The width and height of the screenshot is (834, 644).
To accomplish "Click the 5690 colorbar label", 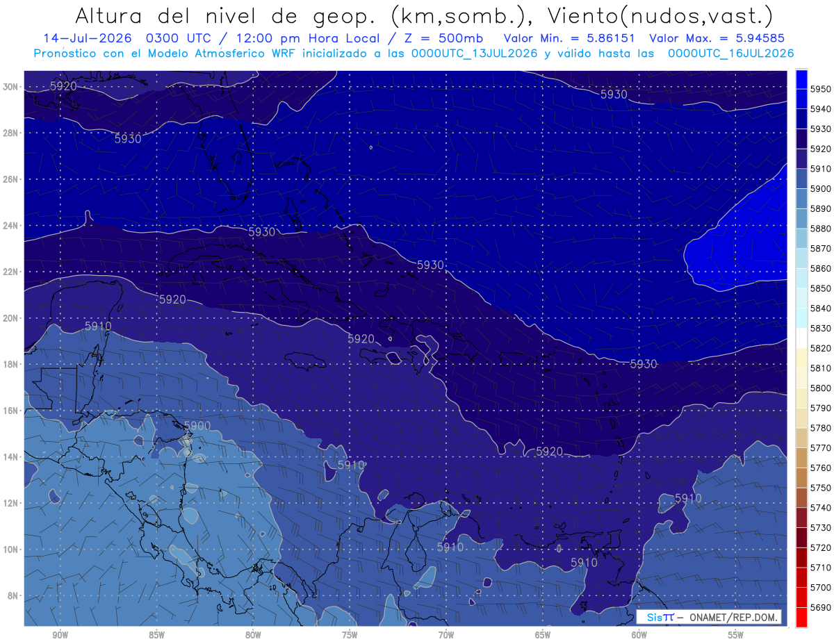I will 821,606.
